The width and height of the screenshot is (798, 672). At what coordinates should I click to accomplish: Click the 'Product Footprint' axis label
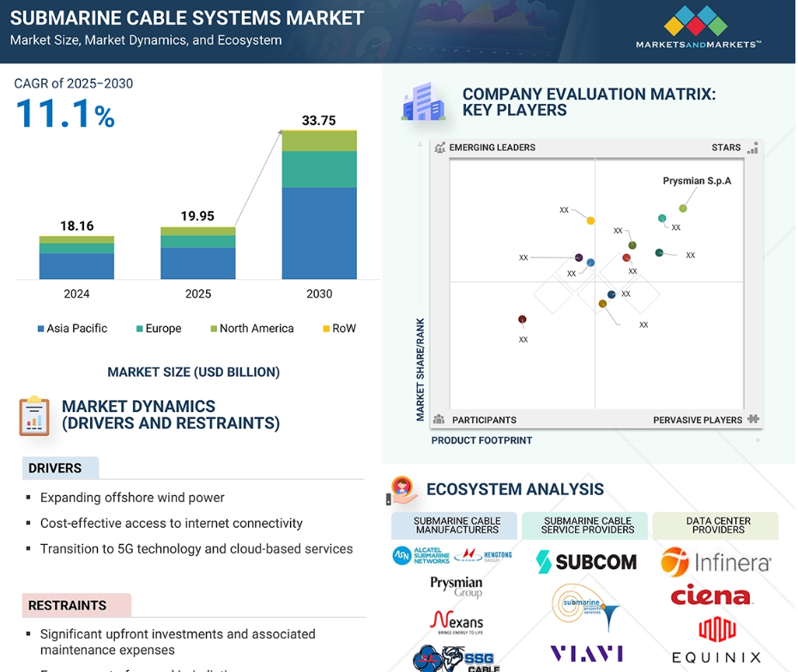(x=482, y=440)
